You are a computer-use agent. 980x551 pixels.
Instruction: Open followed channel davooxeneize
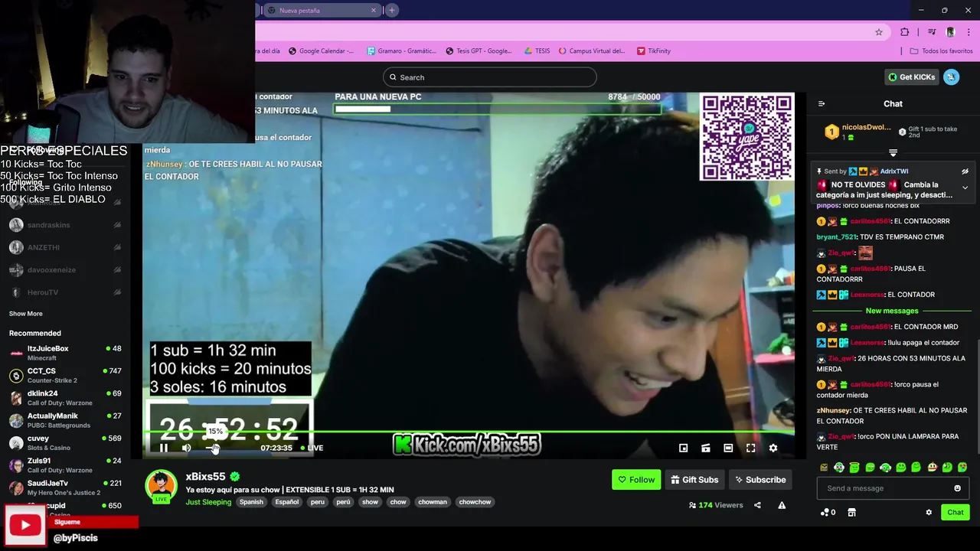[x=65, y=269]
